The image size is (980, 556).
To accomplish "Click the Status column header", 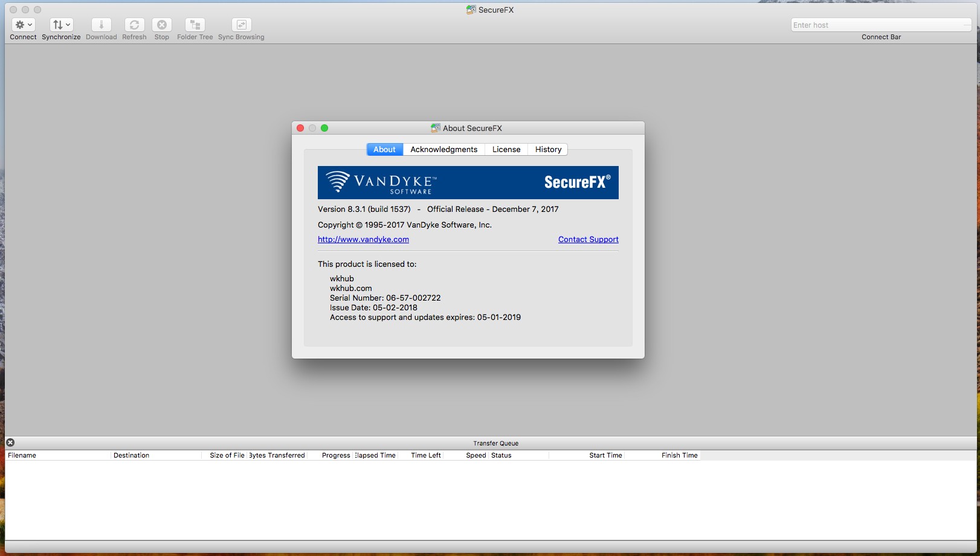I will (x=519, y=455).
